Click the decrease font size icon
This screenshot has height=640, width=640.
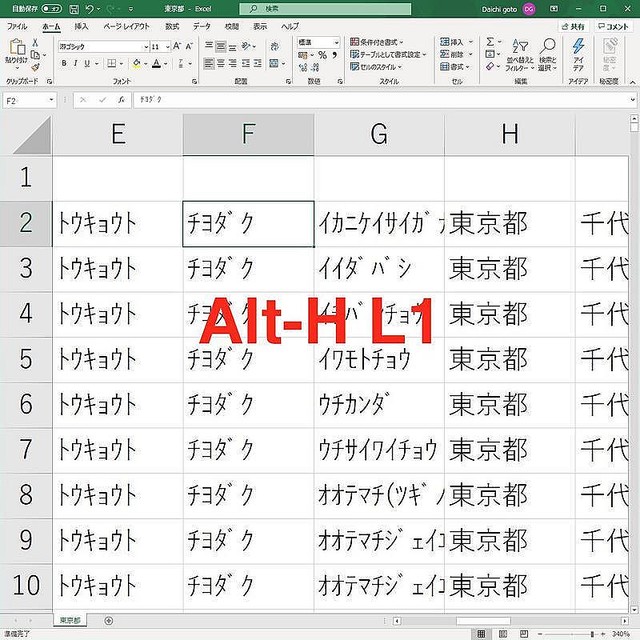point(189,46)
